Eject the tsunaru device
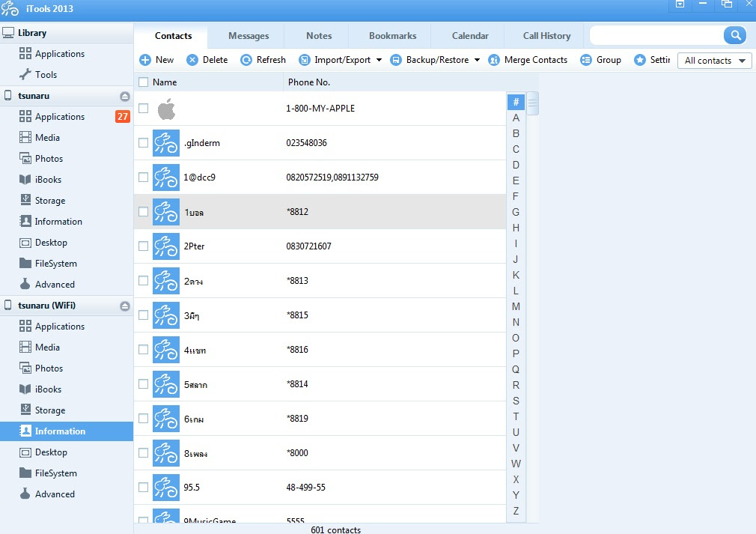 pyautogui.click(x=125, y=96)
